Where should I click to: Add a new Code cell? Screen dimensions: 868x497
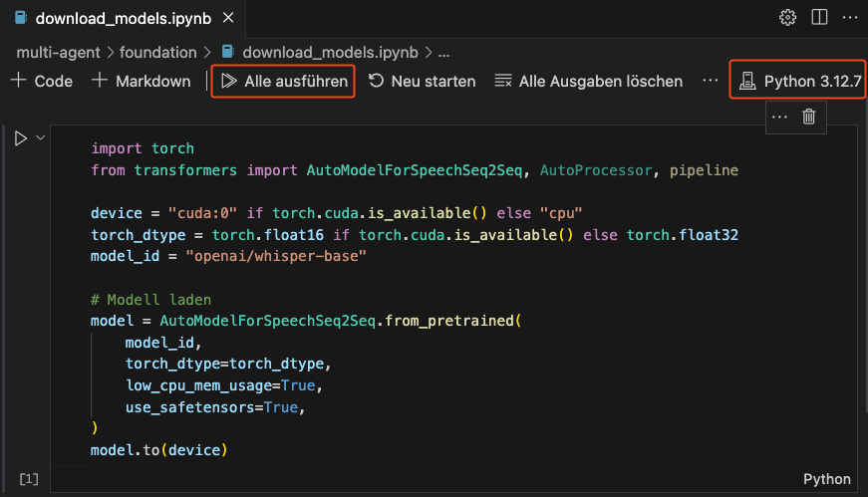click(42, 81)
